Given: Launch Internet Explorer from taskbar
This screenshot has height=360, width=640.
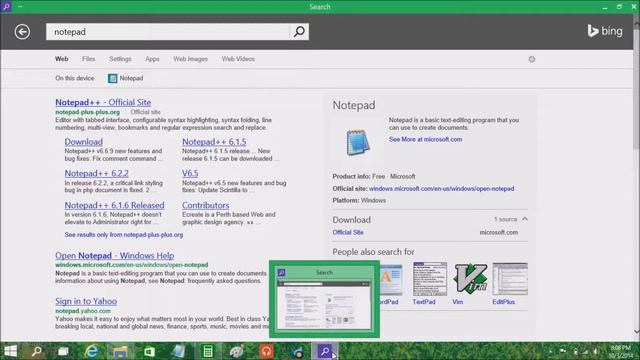Looking at the screenshot, I should [x=92, y=351].
